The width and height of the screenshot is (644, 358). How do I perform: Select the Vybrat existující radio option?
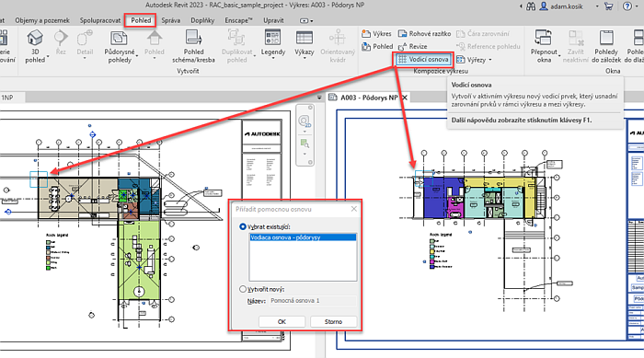point(243,226)
